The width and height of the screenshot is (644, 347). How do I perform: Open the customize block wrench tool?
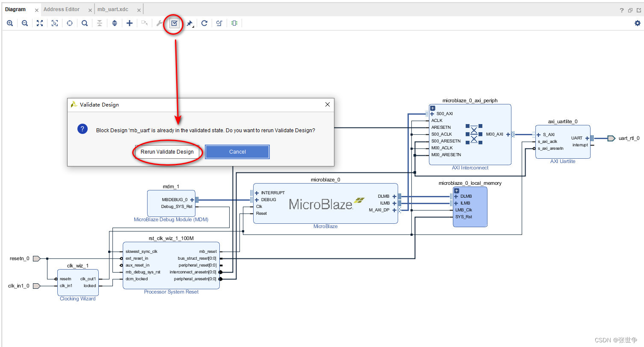[160, 23]
